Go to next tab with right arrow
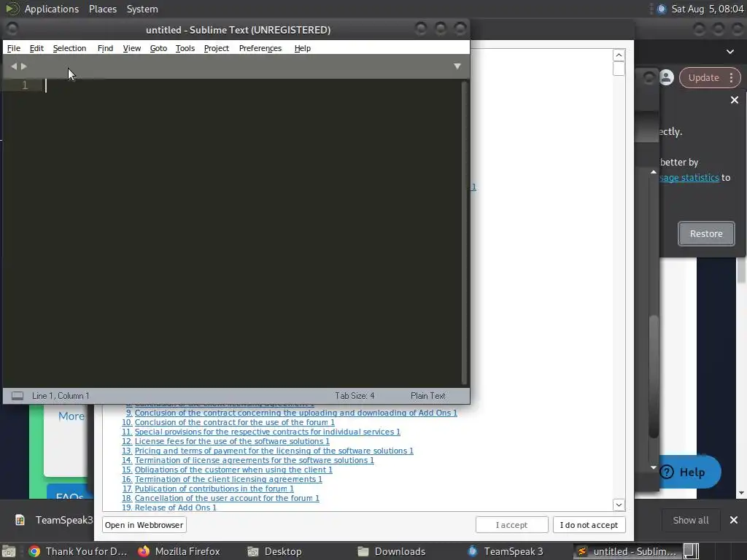 point(24,66)
